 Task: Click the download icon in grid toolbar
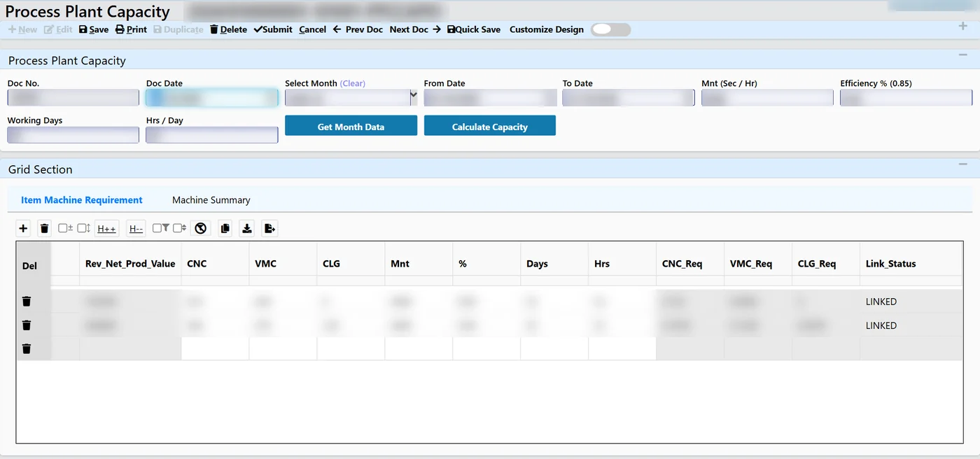click(x=247, y=228)
